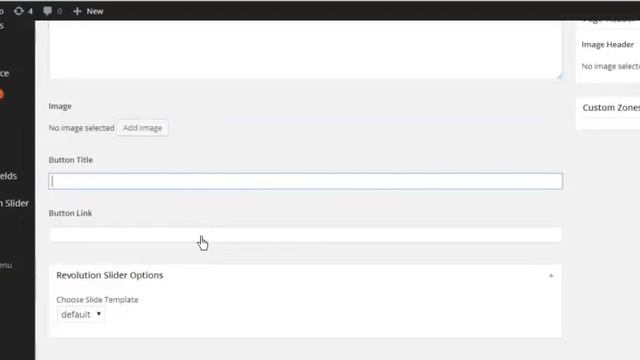
Task: Click the Custom Zones panel heading
Action: tap(611, 108)
